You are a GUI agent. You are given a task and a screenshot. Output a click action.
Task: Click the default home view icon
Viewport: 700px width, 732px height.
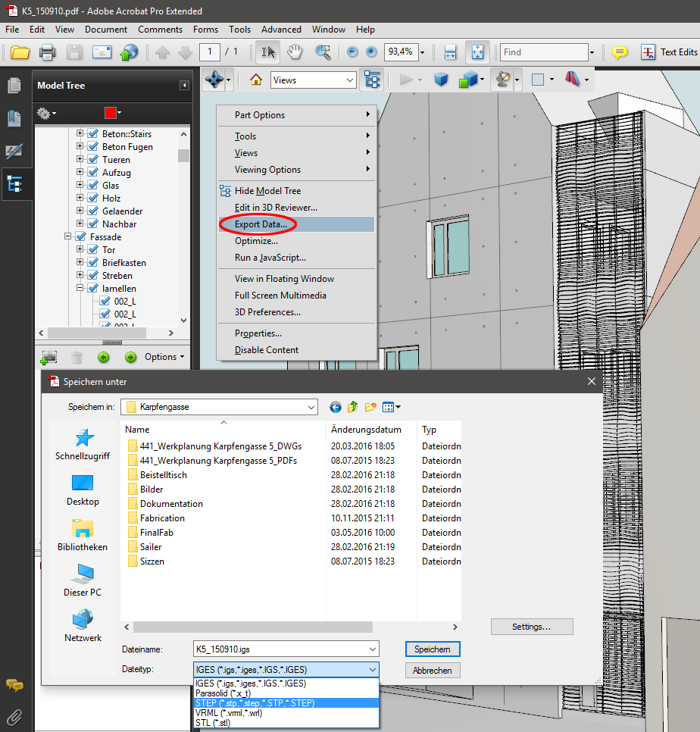point(256,79)
